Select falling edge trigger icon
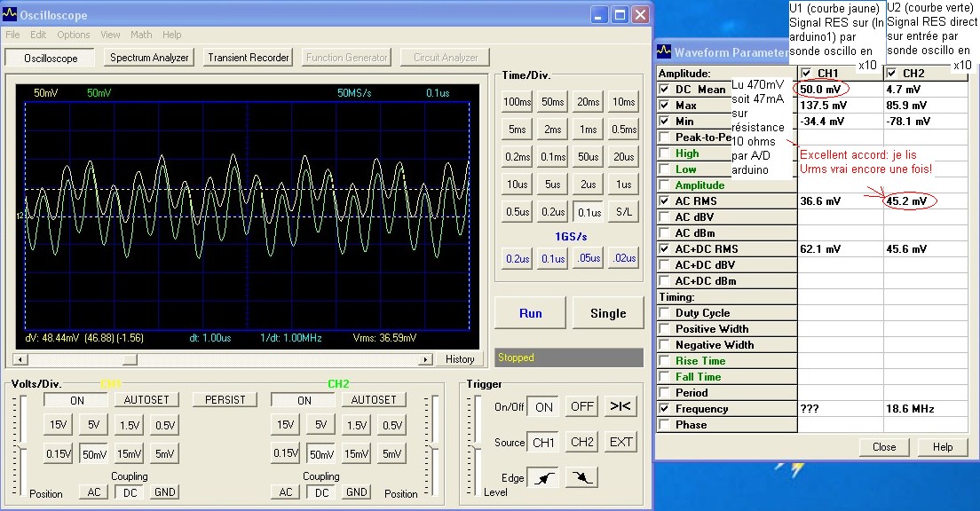Viewport: 980px width, 511px height. pos(581,477)
